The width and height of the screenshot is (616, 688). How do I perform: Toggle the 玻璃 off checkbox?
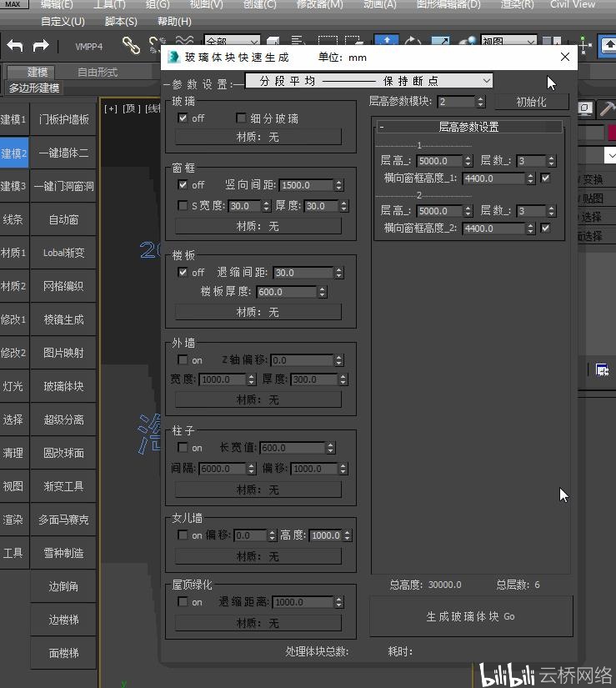coord(183,118)
